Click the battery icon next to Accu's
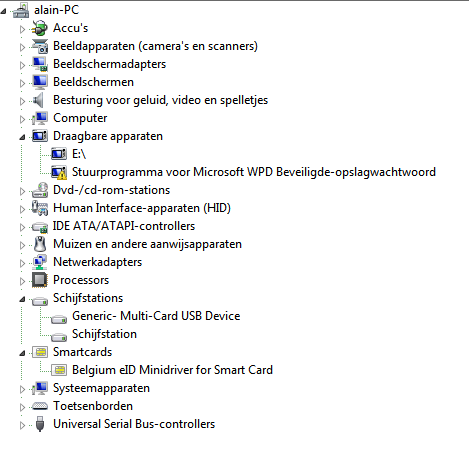The image size is (469, 457). click(40, 28)
